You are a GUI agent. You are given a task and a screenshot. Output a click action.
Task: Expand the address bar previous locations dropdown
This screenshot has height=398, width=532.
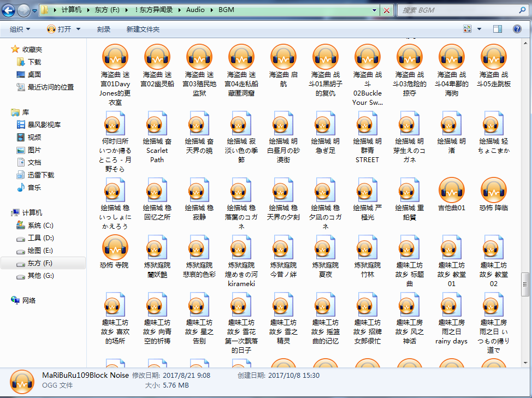(x=374, y=10)
